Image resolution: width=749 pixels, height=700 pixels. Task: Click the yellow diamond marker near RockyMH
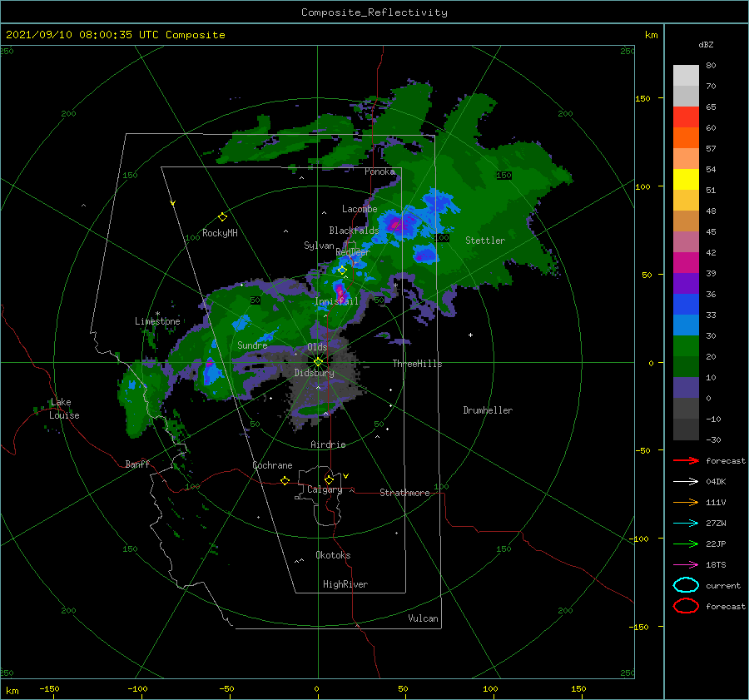click(x=222, y=217)
